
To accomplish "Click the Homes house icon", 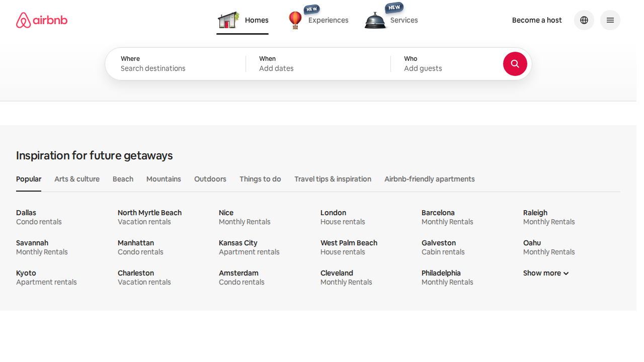I will click(x=228, y=20).
